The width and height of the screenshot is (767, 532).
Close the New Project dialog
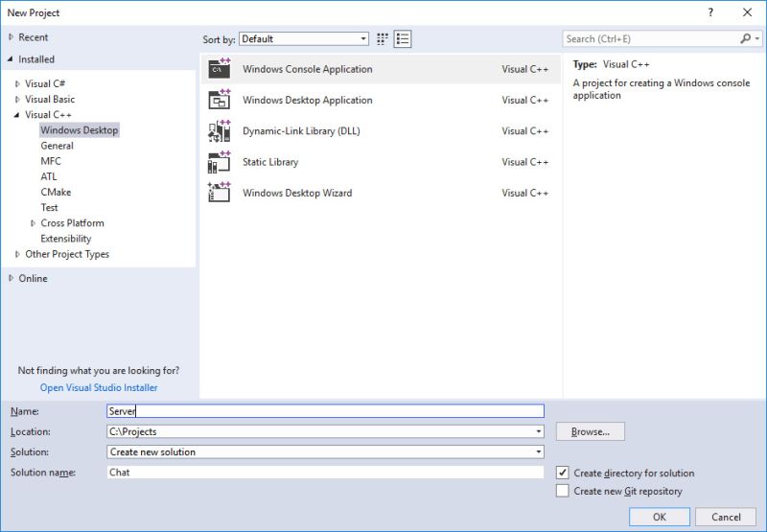(748, 12)
